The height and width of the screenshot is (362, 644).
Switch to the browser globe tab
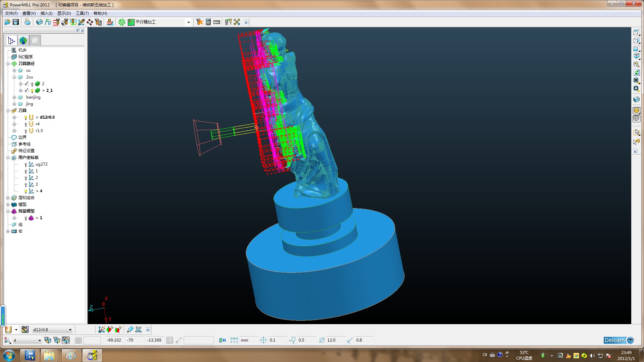click(x=23, y=41)
